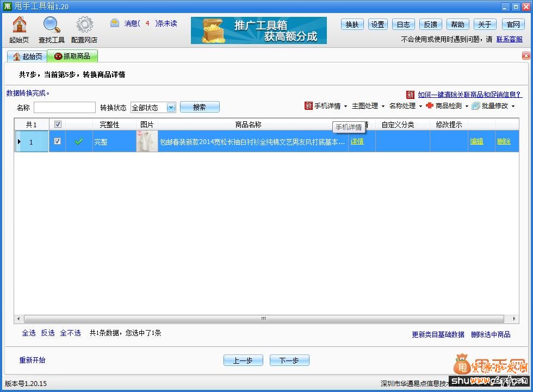Open 商品检测 via its red cross icon
Image resolution: width=533 pixels, height=392 pixels.
point(430,106)
